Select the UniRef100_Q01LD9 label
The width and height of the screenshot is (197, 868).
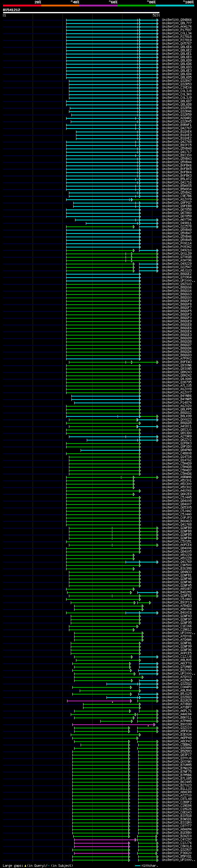pos(177,254)
